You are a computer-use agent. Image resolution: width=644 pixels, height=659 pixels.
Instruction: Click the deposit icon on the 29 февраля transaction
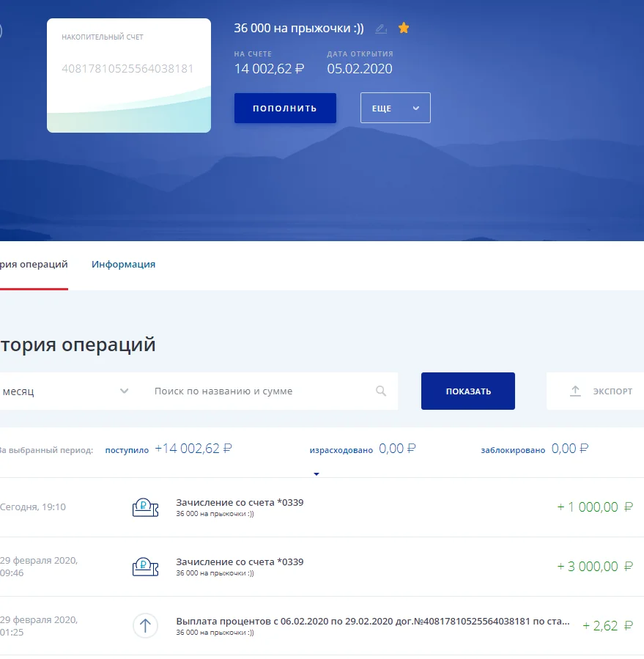point(146,566)
